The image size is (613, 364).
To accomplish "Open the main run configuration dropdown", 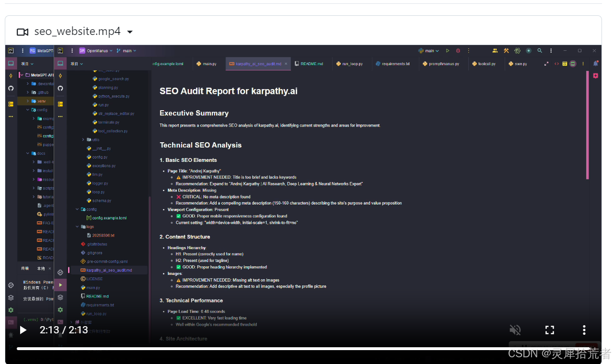I will tap(429, 51).
